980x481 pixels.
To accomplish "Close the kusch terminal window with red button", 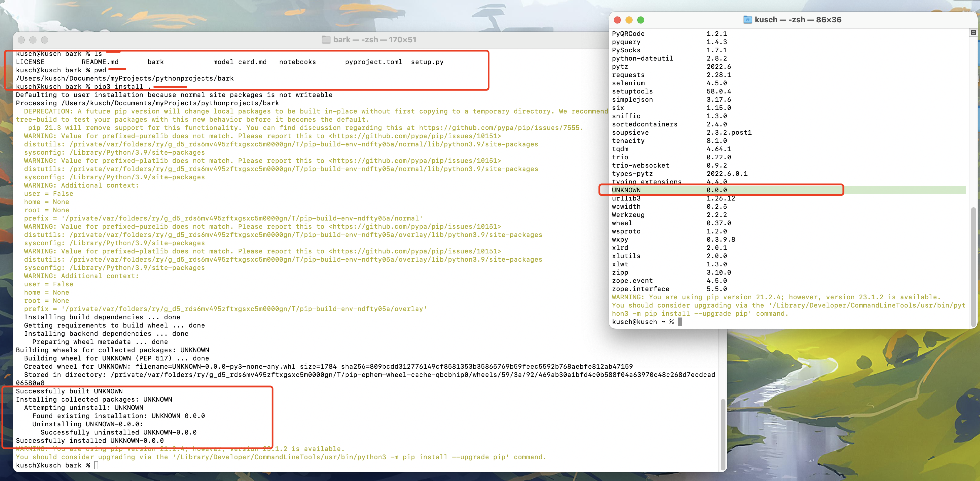I will (x=618, y=20).
